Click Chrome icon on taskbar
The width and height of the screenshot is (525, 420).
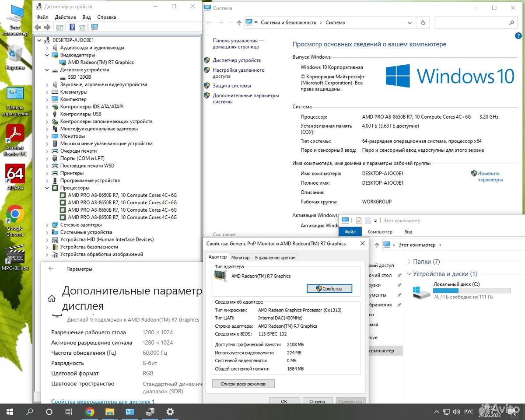pos(90,412)
